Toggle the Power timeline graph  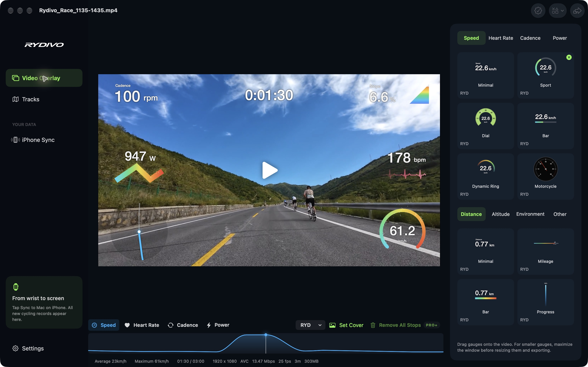tap(218, 325)
